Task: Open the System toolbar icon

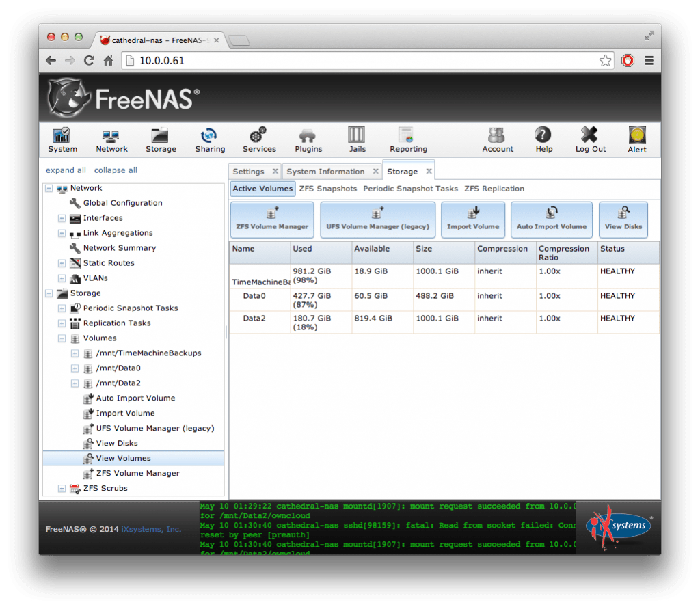Action: coord(62,139)
